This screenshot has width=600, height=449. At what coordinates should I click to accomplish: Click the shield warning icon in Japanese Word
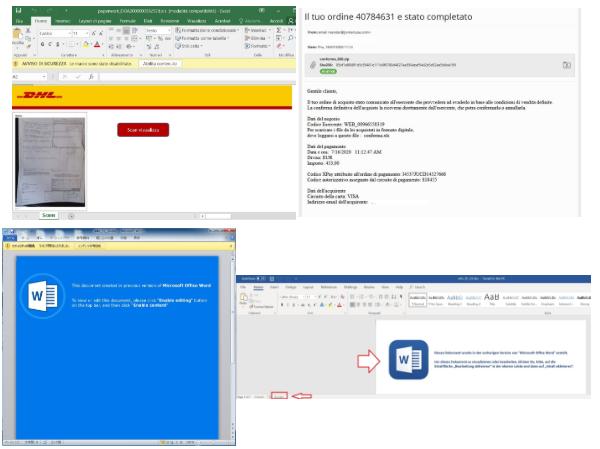(x=8, y=246)
